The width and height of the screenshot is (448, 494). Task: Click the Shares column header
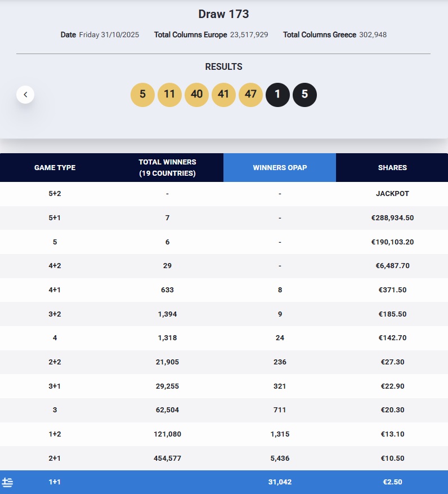[392, 167]
